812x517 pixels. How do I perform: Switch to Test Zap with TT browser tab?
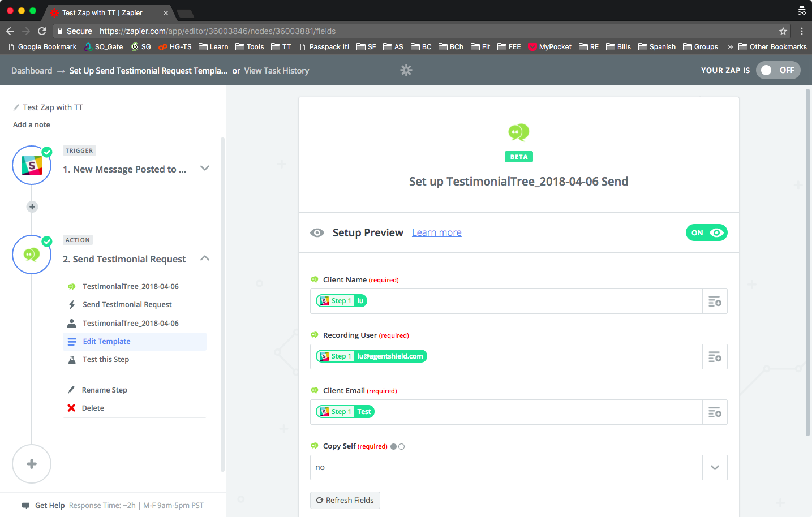pyautogui.click(x=108, y=12)
